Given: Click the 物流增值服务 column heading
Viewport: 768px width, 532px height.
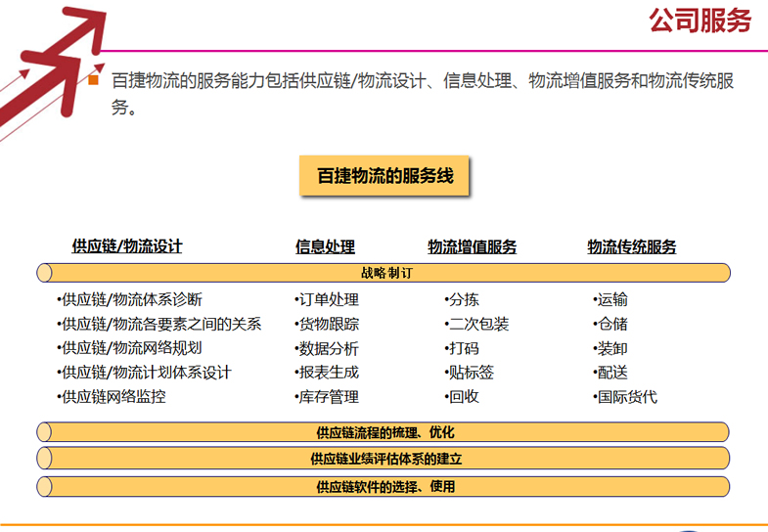Looking at the screenshot, I should tap(473, 246).
